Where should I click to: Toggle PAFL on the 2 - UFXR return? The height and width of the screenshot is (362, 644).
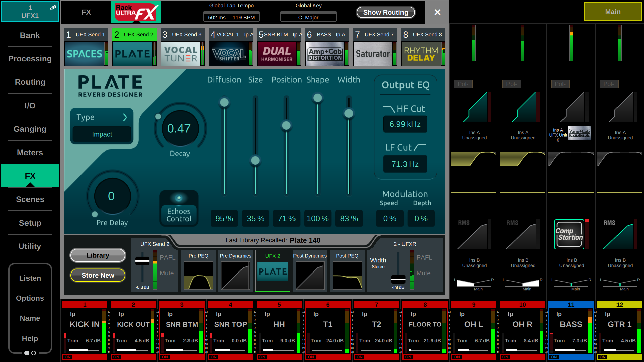click(x=424, y=257)
